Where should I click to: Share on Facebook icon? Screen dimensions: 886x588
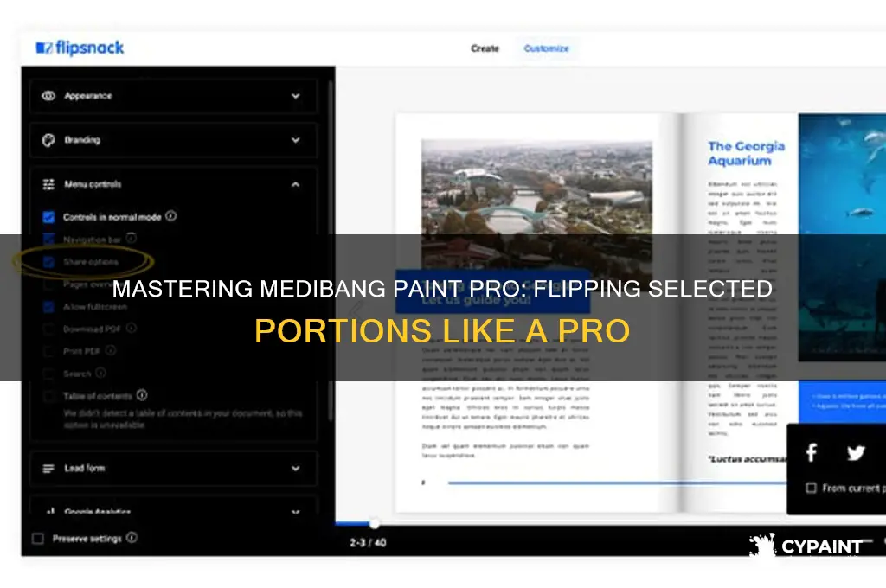(x=812, y=452)
